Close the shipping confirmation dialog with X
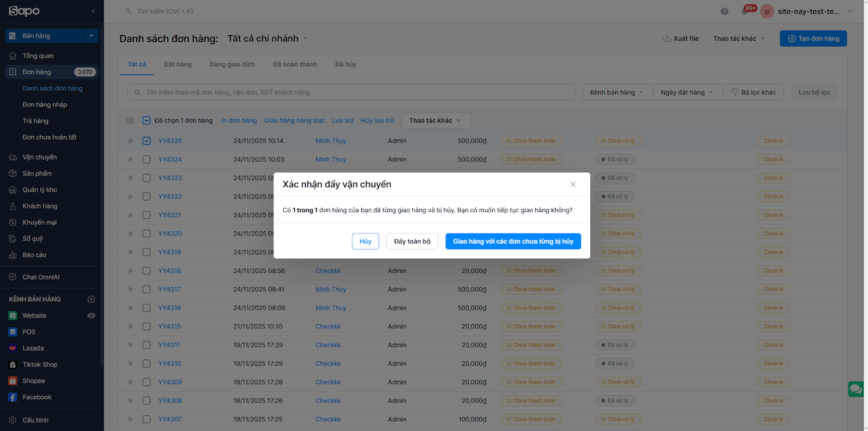This screenshot has height=431, width=868. pos(573,185)
